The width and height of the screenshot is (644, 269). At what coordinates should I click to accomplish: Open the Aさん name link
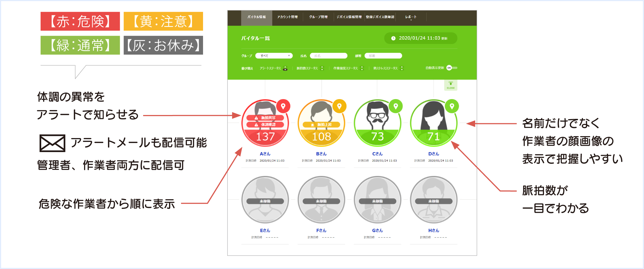pyautogui.click(x=265, y=154)
